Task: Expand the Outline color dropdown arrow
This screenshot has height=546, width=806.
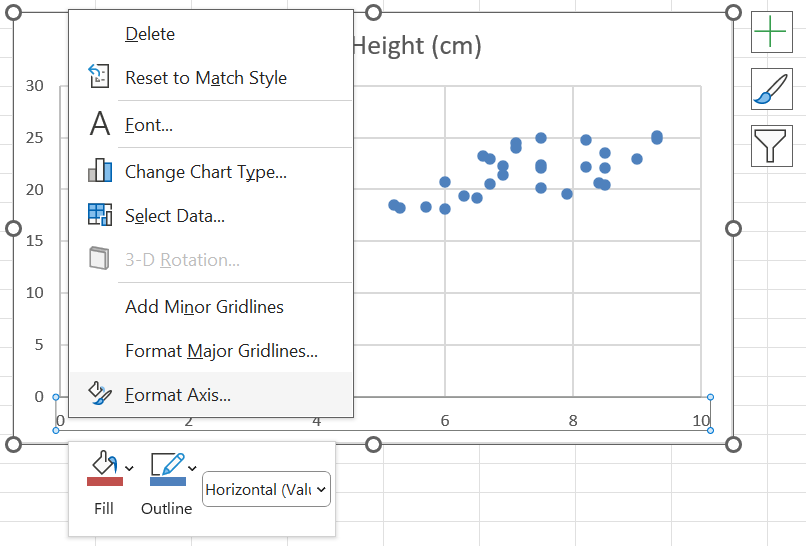Action: click(x=191, y=467)
